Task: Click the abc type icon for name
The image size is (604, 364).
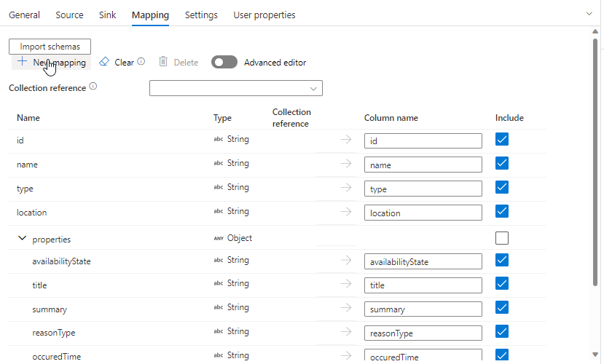Action: (219, 163)
